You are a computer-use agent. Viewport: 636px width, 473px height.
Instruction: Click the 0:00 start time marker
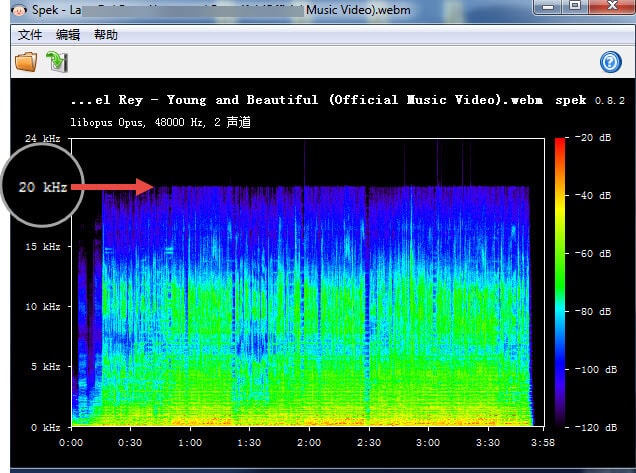pyautogui.click(x=71, y=441)
